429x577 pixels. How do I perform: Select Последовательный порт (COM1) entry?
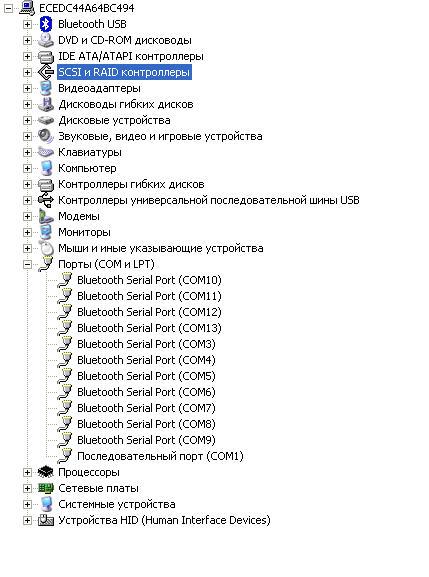(160, 456)
